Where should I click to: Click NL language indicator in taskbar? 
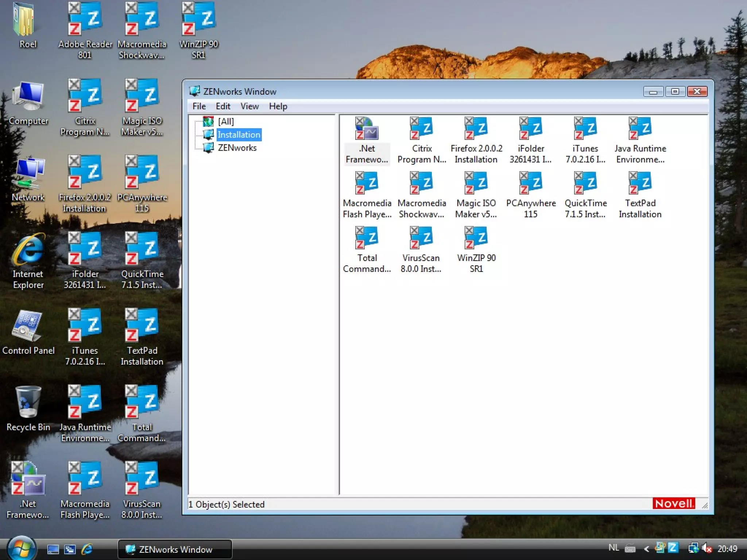(614, 548)
